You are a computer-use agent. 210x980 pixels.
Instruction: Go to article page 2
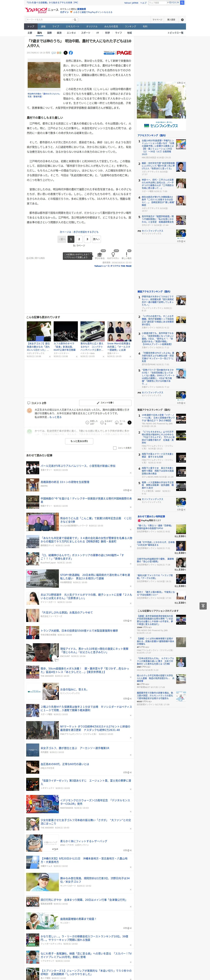click(79, 239)
